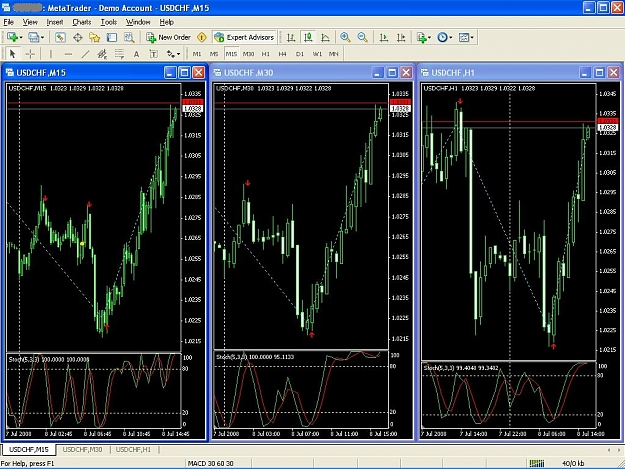This screenshot has height=469, width=625.
Task: Expand the New Chart dropdown arrow
Action: pyautogui.click(x=21, y=37)
